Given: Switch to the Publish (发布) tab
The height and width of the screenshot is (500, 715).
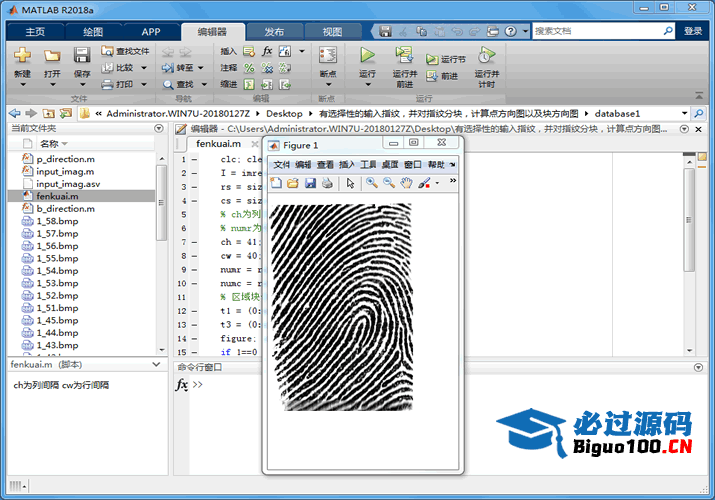Looking at the screenshot, I should (275, 31).
